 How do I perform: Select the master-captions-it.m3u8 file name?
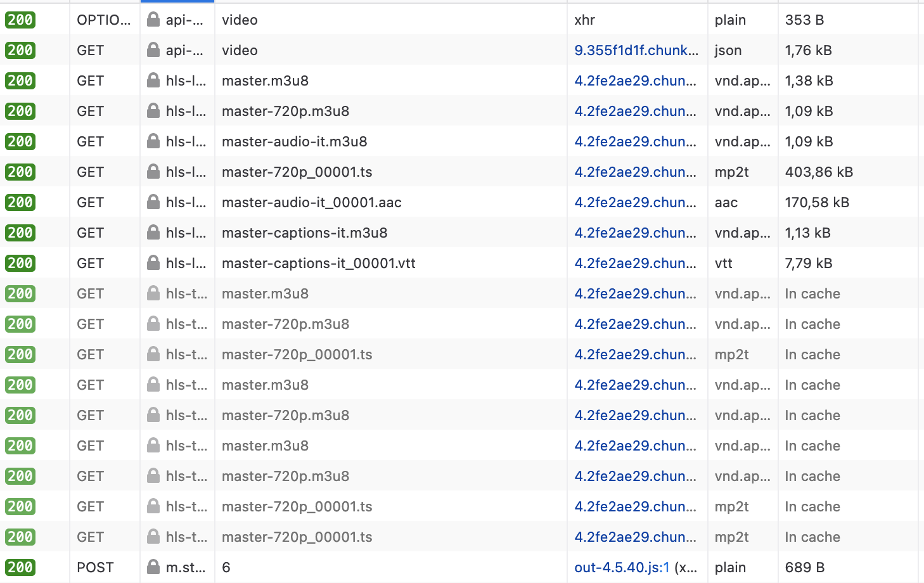point(304,233)
